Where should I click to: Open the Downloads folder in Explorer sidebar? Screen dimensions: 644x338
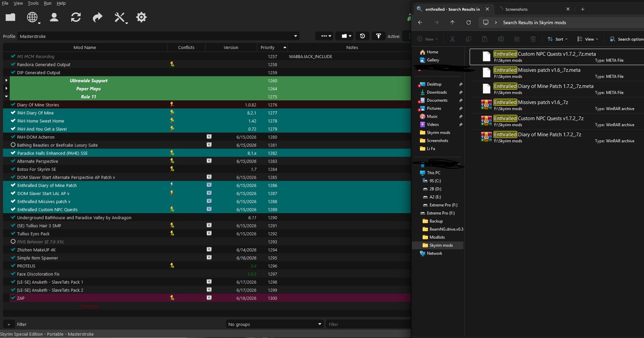point(437,92)
